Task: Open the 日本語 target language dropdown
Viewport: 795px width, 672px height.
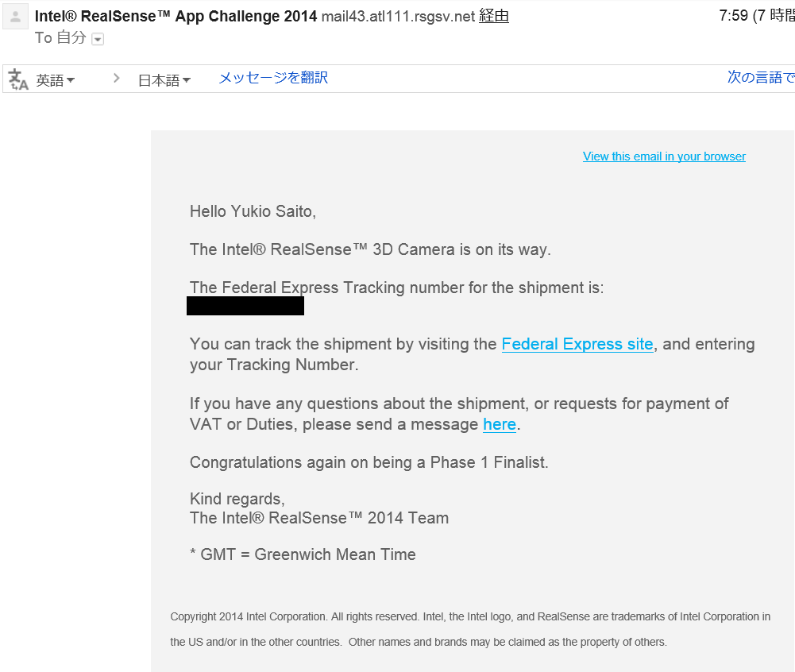Action: 164,80
